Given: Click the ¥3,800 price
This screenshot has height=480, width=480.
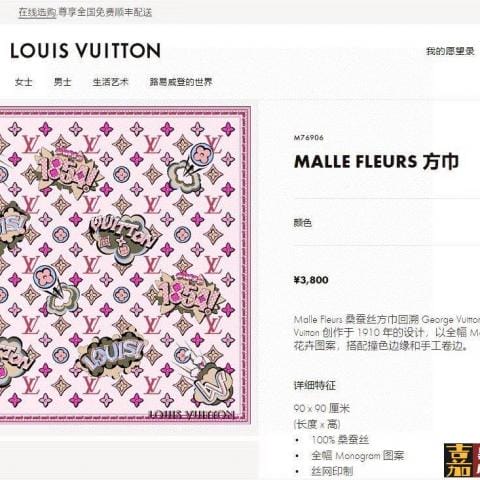Looking at the screenshot, I should pyautogui.click(x=311, y=280).
